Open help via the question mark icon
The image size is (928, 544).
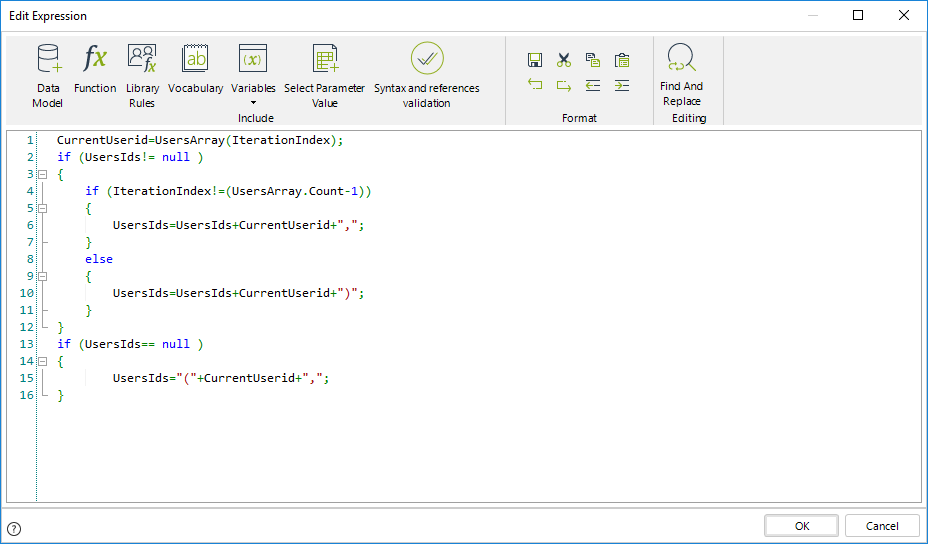14,529
